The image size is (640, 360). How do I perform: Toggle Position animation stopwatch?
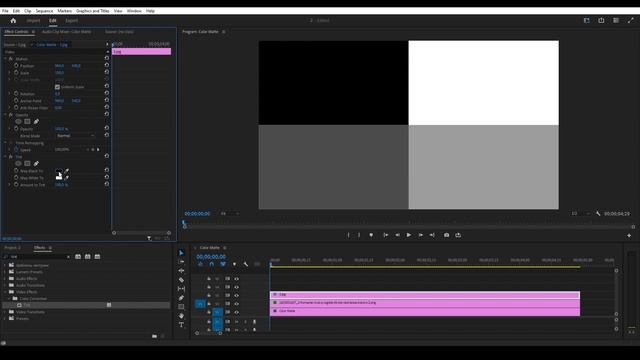pyautogui.click(x=16, y=65)
